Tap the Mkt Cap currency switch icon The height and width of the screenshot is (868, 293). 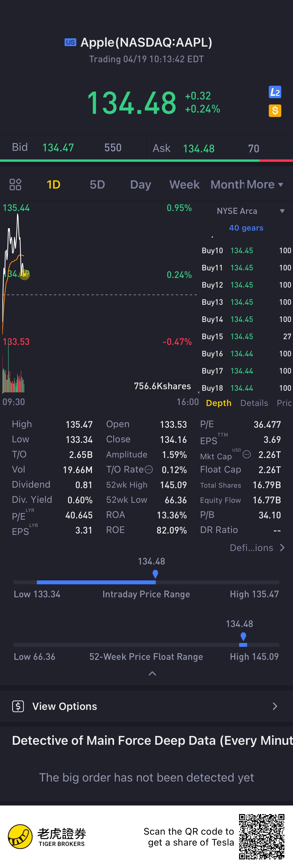[247, 455]
